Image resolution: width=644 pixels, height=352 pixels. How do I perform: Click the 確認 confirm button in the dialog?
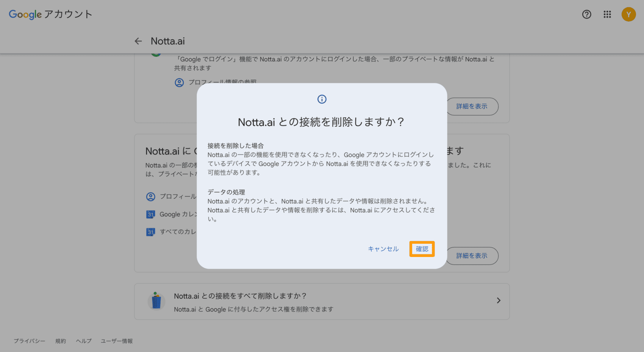point(422,249)
